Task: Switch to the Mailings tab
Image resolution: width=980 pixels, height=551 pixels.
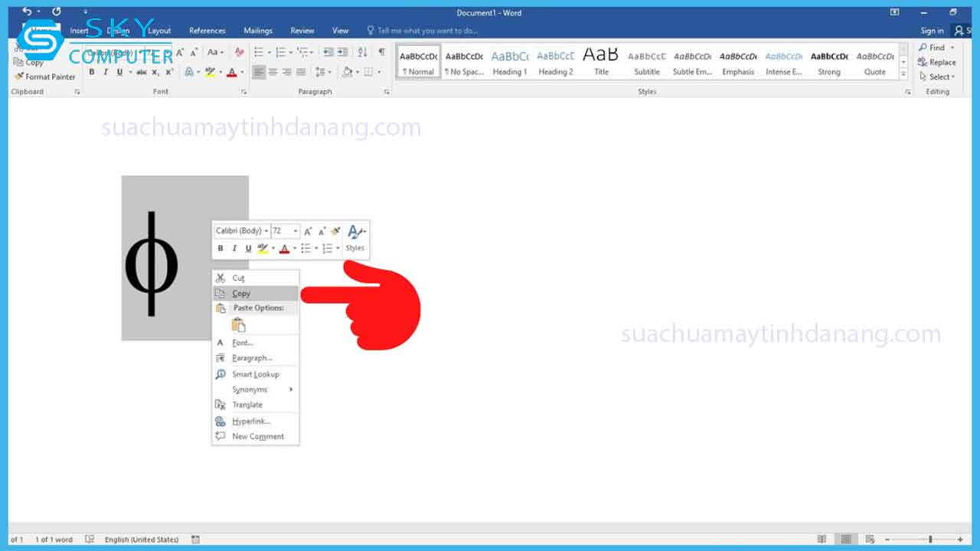Action: tap(258, 31)
